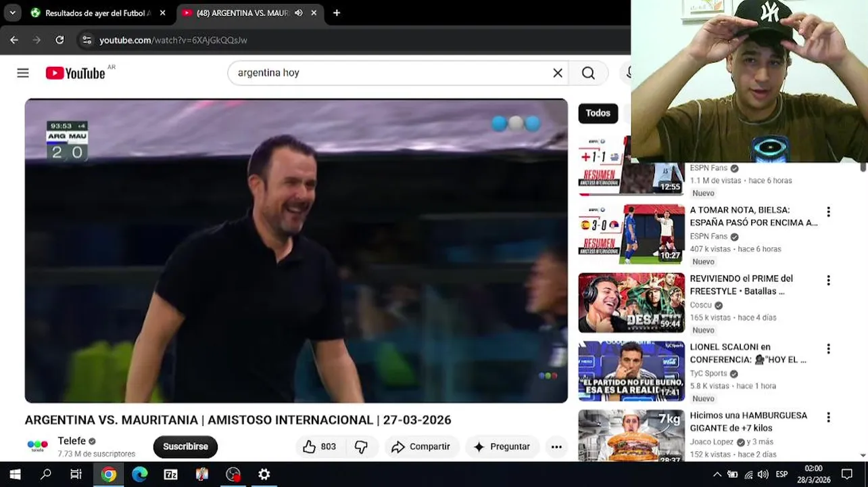Open more actions three-dot menu under video

(x=556, y=446)
